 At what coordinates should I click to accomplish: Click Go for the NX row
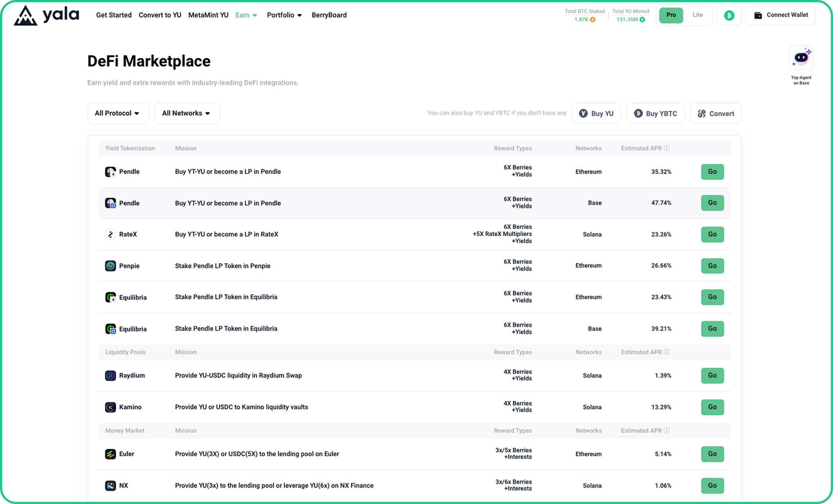(712, 485)
